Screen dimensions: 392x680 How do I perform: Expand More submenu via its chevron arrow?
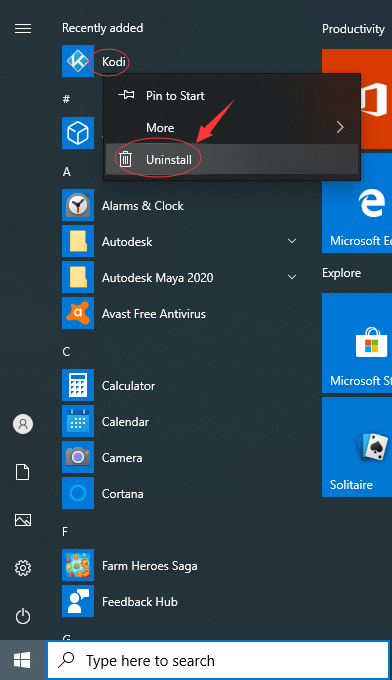[x=340, y=128]
